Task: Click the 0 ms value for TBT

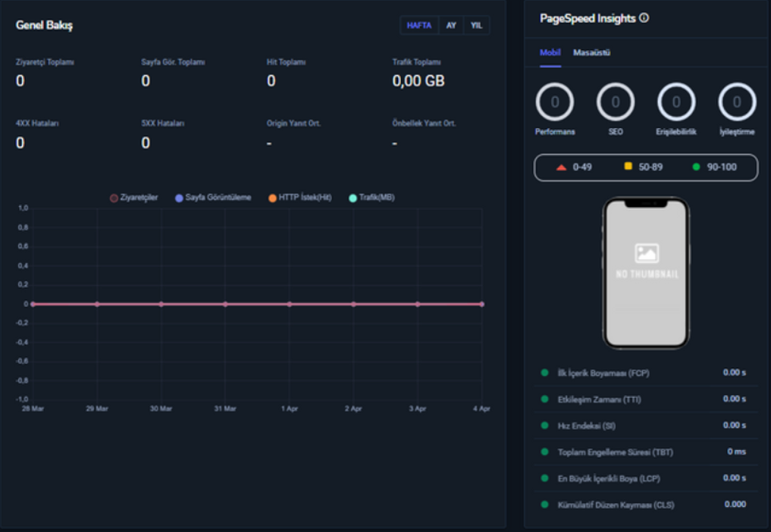Action: click(737, 452)
